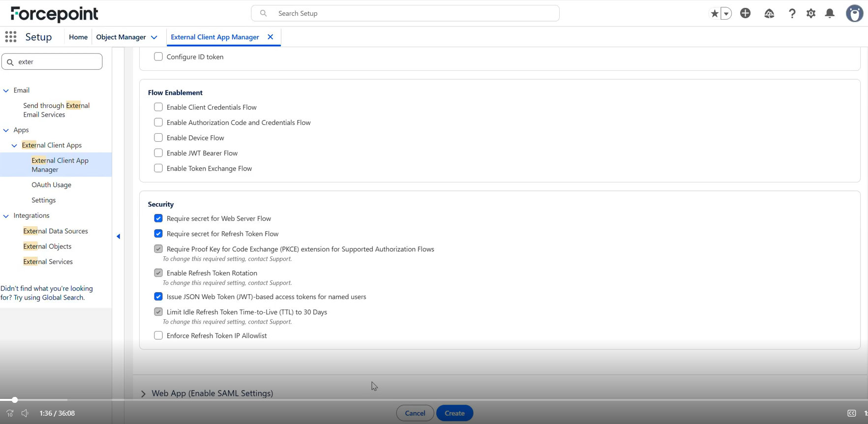The image size is (868, 424).
Task: Open the Object Manager dropdown chevron
Action: pos(154,37)
